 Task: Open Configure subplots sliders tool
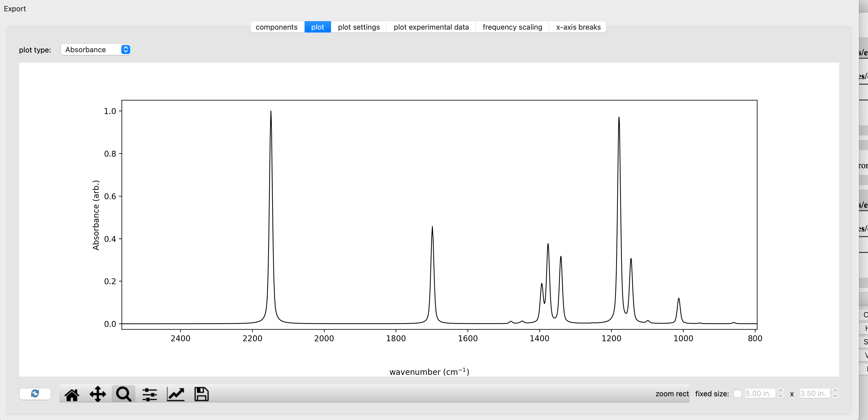(x=150, y=394)
